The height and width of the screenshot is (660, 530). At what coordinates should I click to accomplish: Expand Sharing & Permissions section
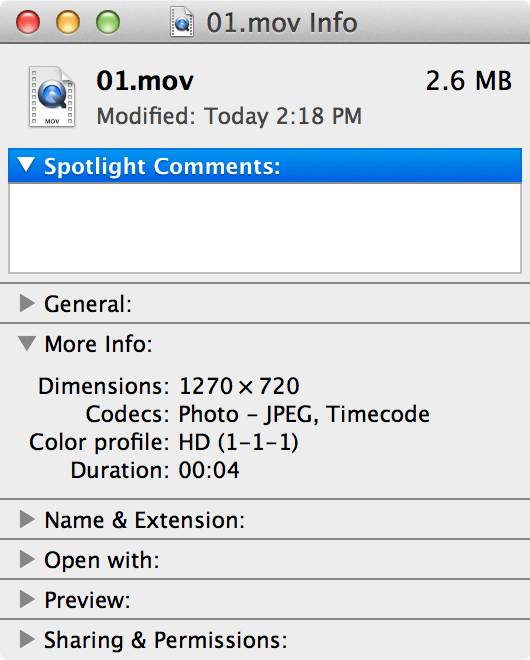27,639
